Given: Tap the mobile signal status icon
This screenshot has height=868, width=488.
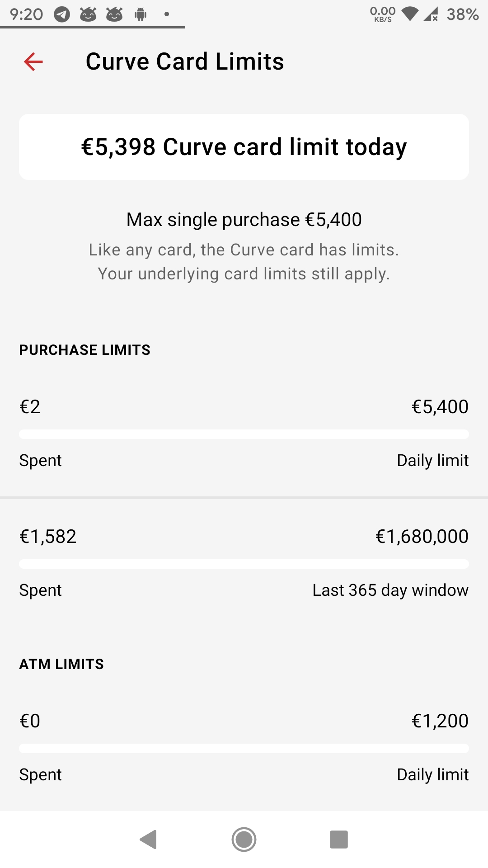Looking at the screenshot, I should click(431, 14).
